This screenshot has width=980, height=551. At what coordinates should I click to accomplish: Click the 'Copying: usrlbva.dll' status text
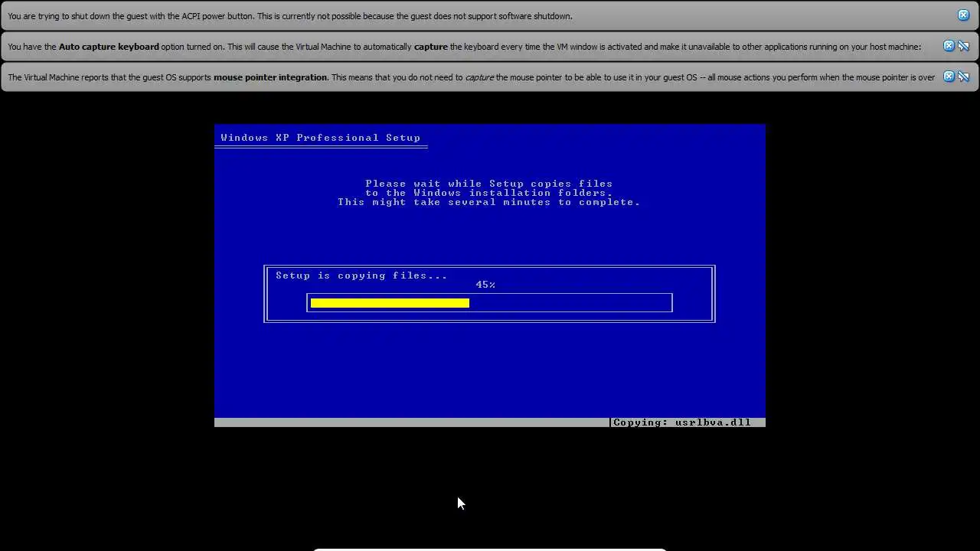point(682,422)
